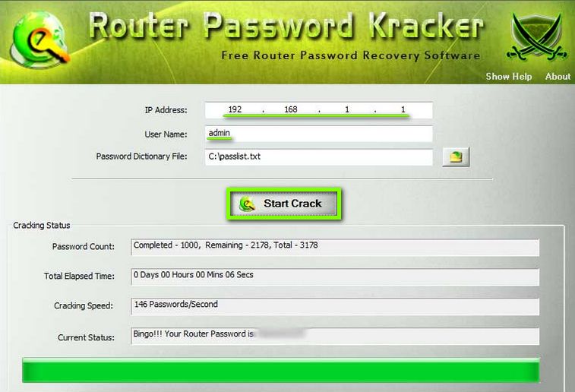Click the globe and key application logo

point(39,40)
